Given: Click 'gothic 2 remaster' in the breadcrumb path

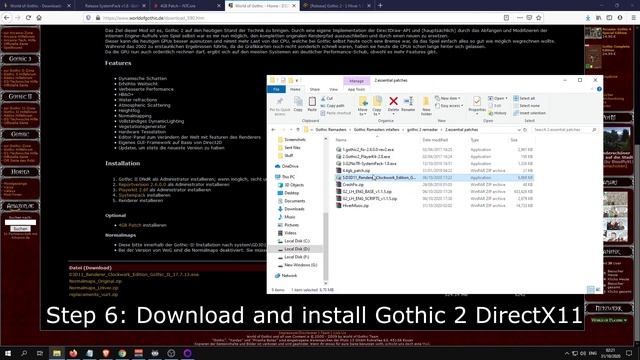Looking at the screenshot, I should coord(422,130).
